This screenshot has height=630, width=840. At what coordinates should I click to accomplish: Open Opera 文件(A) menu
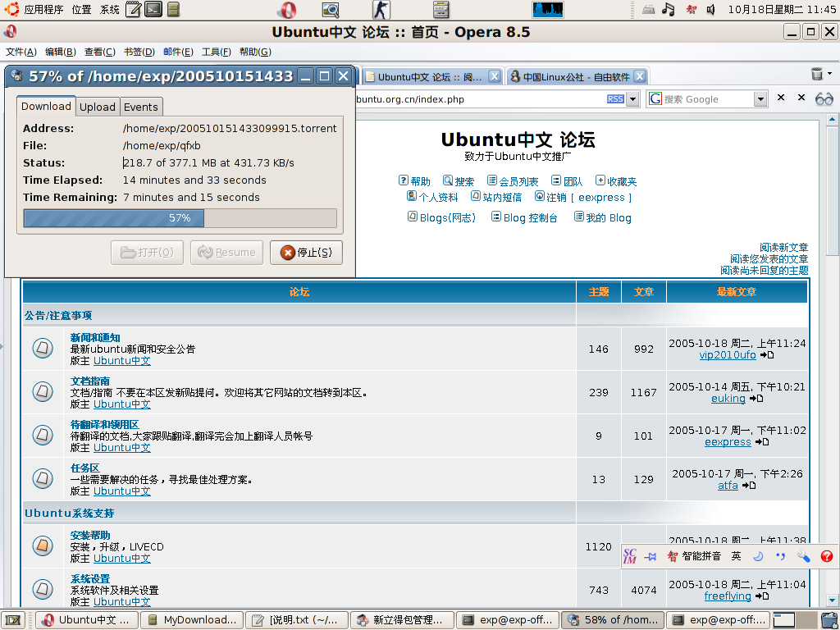pyautogui.click(x=21, y=52)
